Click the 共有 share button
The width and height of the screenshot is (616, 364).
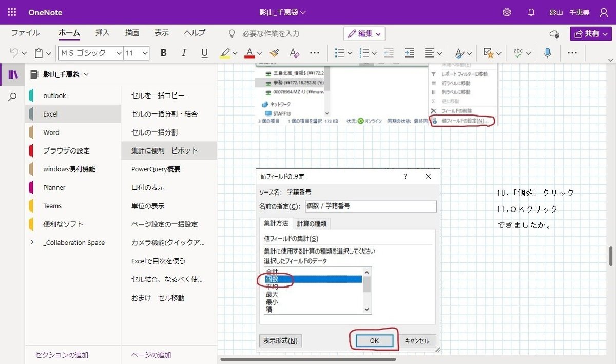(590, 32)
